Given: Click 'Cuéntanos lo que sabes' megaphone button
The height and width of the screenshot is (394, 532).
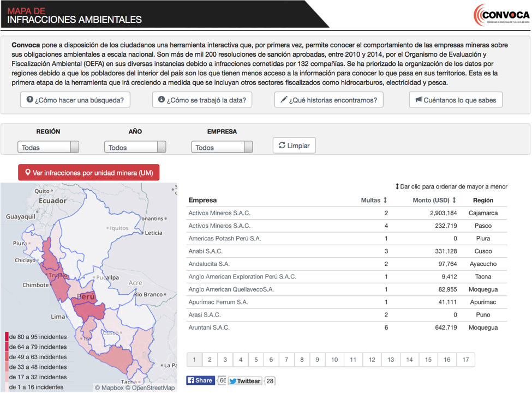Looking at the screenshot, I should pos(456,100).
